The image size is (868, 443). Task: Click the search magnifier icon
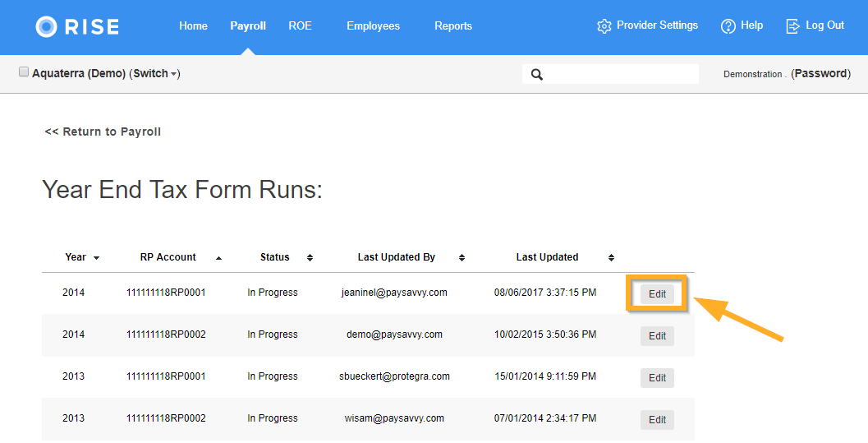point(536,74)
